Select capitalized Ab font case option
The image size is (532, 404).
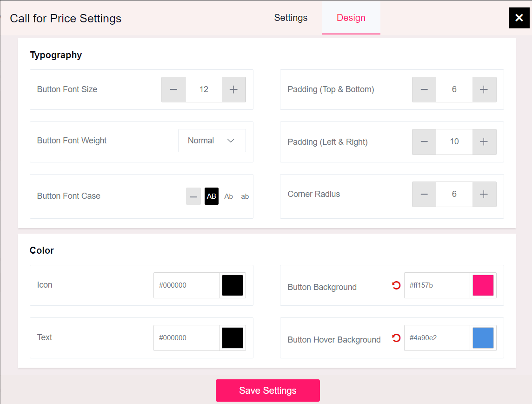coord(228,196)
